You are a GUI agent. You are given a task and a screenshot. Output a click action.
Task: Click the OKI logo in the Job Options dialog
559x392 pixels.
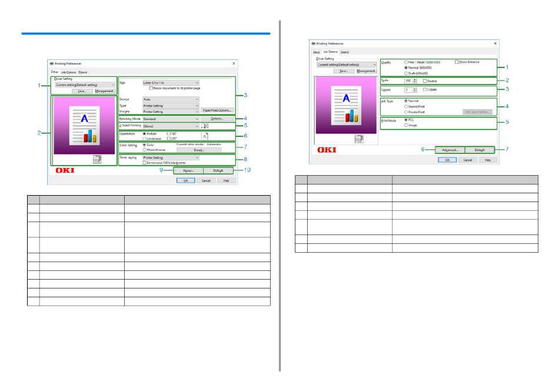click(327, 150)
